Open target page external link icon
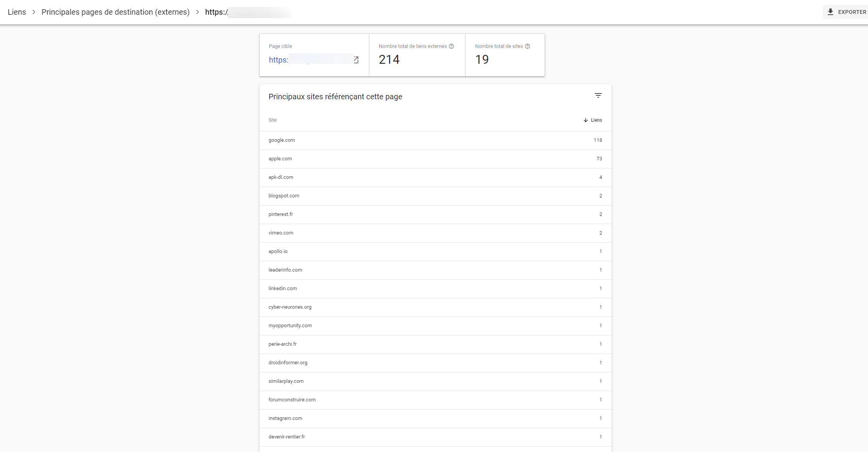This screenshot has height=452, width=868. click(356, 60)
